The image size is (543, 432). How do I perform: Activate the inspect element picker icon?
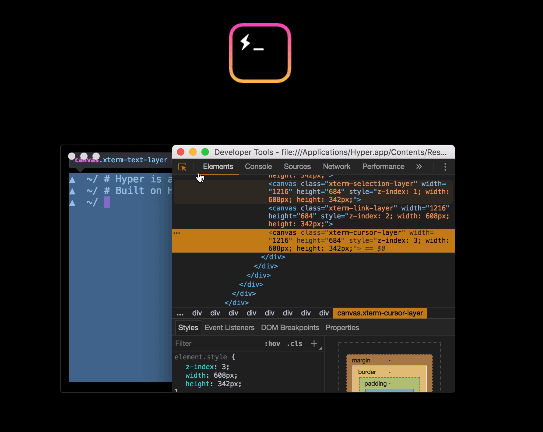coord(182,167)
